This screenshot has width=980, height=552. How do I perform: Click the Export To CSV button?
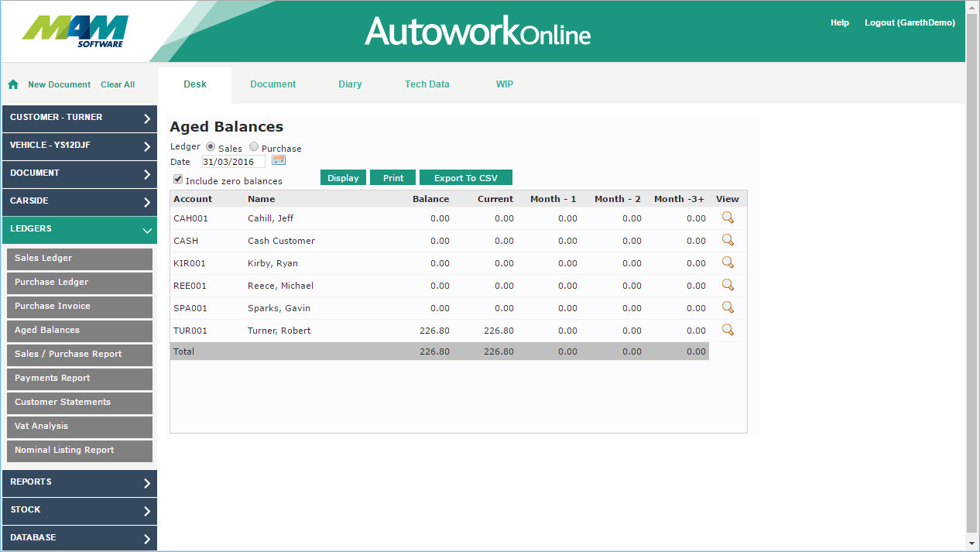(x=465, y=178)
